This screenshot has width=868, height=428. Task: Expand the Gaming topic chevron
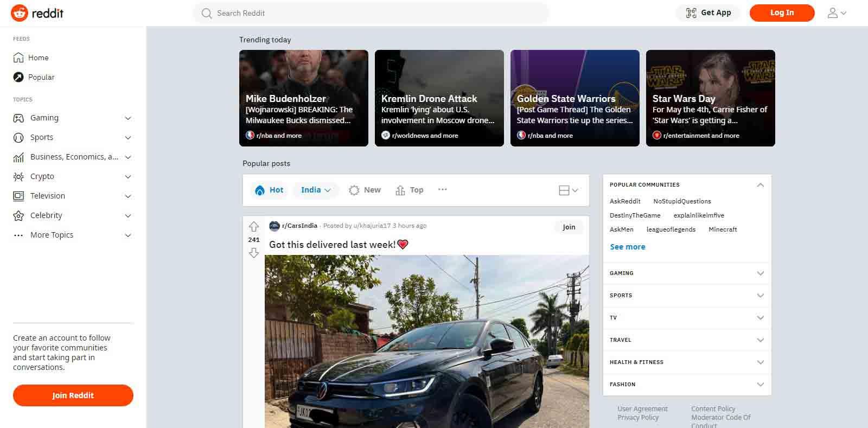tap(128, 118)
